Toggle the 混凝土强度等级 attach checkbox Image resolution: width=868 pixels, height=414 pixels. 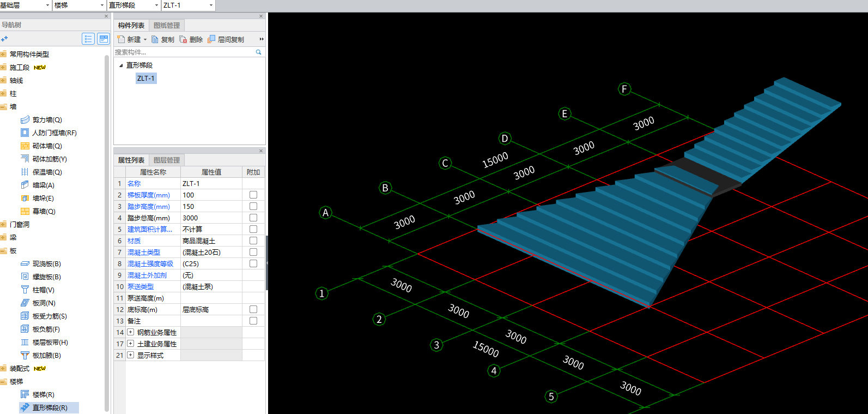click(x=253, y=263)
